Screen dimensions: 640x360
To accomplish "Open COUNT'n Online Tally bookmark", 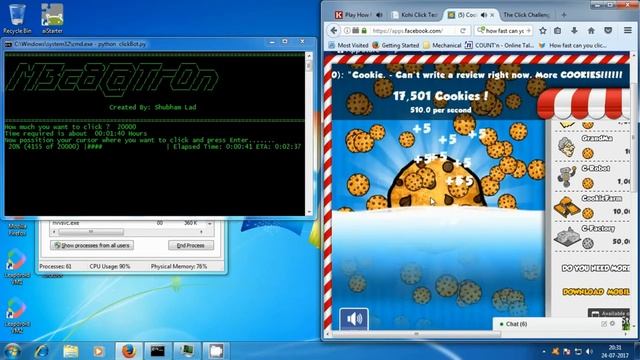I will tap(500, 45).
